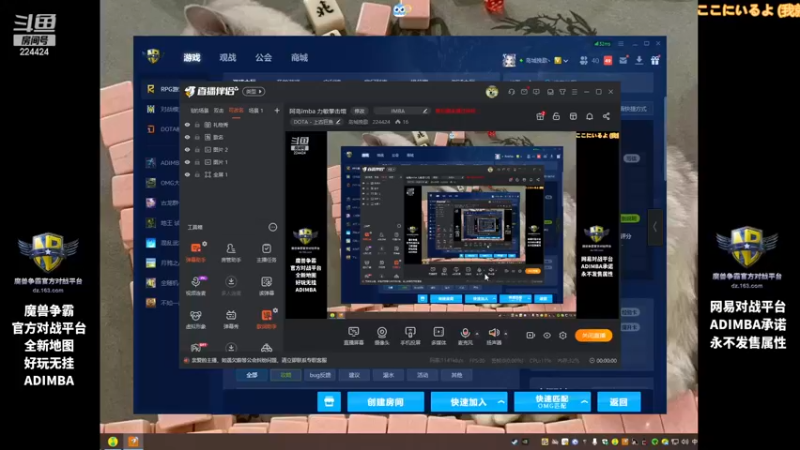Click the 修改 button next to the stream title
This screenshot has width=800, height=450.
tap(360, 111)
